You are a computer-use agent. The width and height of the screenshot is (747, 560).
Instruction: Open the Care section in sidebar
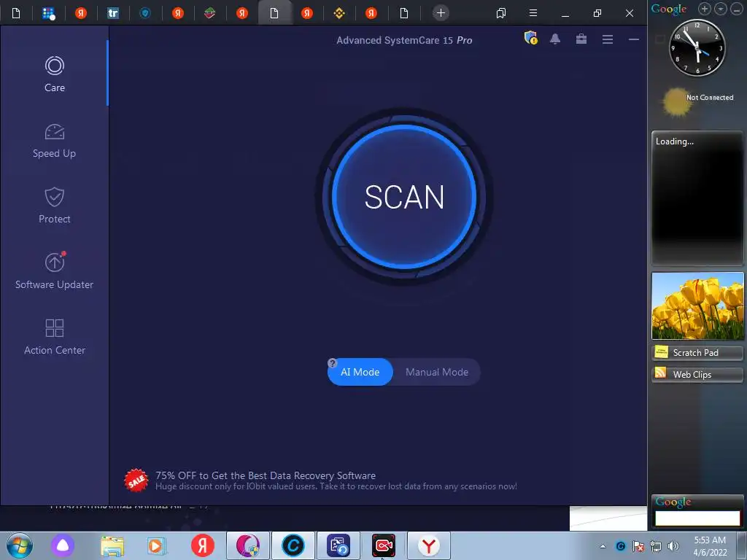coord(54,74)
